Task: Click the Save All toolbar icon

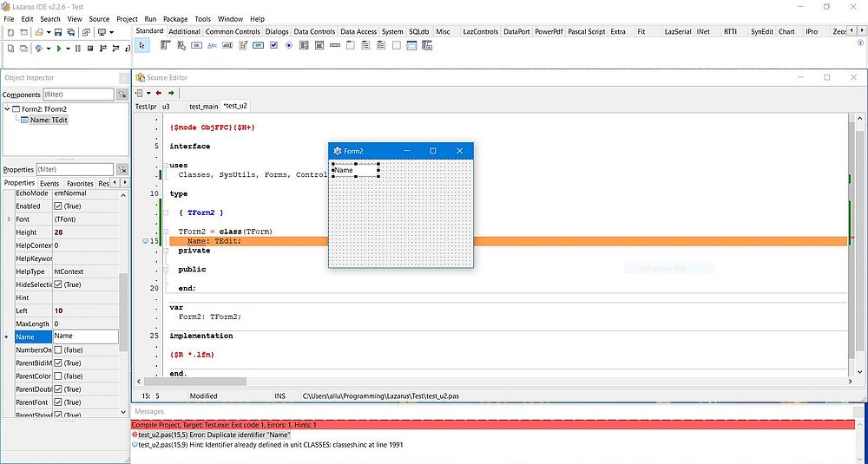Action: pyautogui.click(x=71, y=32)
